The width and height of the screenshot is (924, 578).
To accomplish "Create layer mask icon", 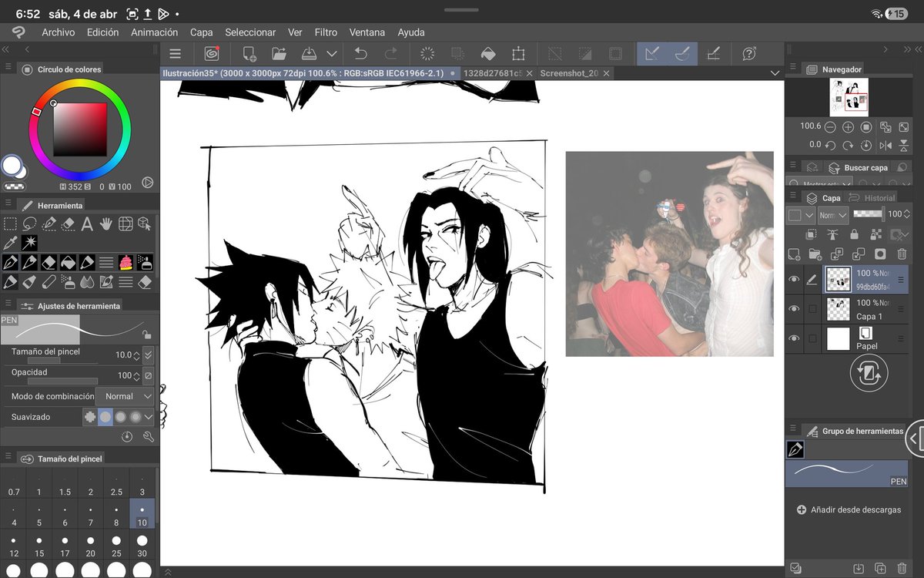I will pyautogui.click(x=880, y=254).
